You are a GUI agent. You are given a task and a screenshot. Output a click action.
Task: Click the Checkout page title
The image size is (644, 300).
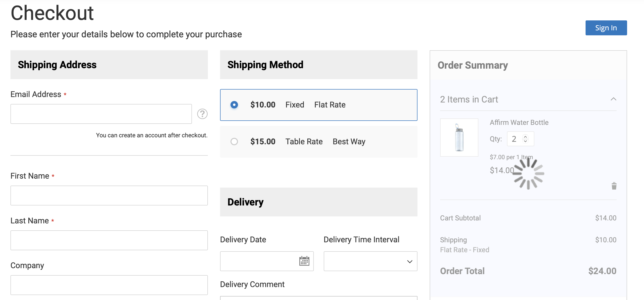coord(52,13)
